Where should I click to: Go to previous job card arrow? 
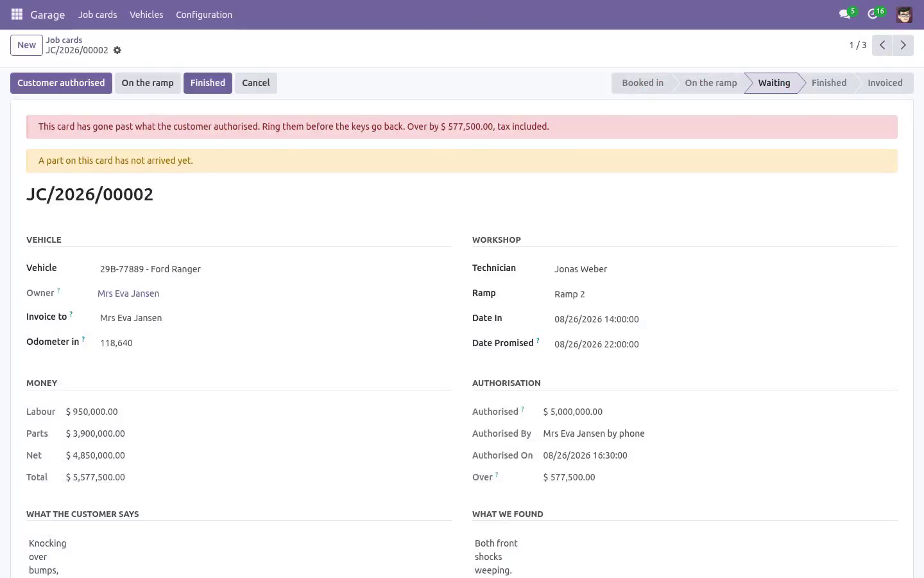pyautogui.click(x=882, y=45)
